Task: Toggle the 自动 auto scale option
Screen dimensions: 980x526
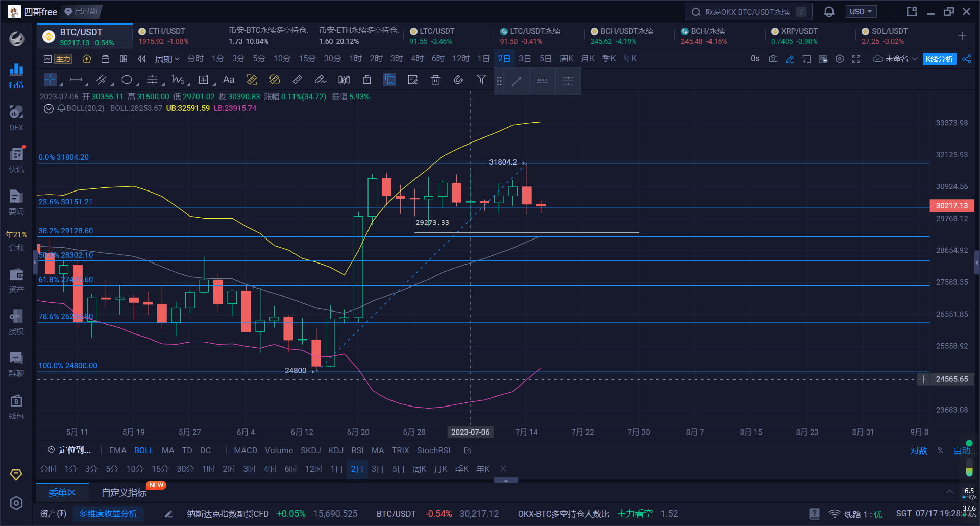Action: 962,450
